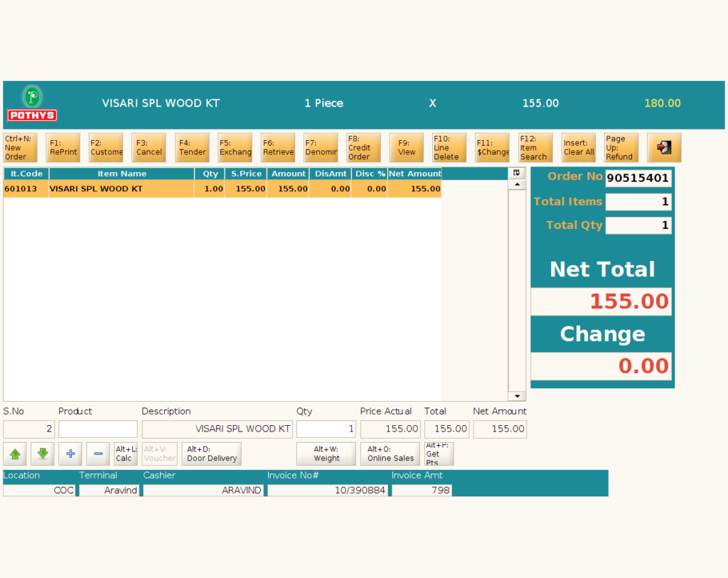
Task: Click the DisAmt column header
Action: pos(331,173)
